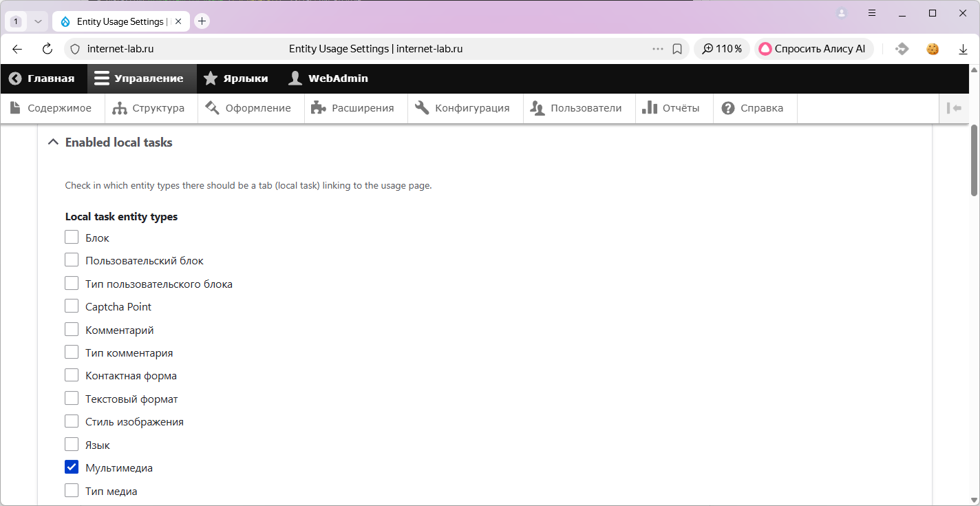Collapse the Enabled local tasks section
The height and width of the screenshot is (506, 980).
pos(110,143)
